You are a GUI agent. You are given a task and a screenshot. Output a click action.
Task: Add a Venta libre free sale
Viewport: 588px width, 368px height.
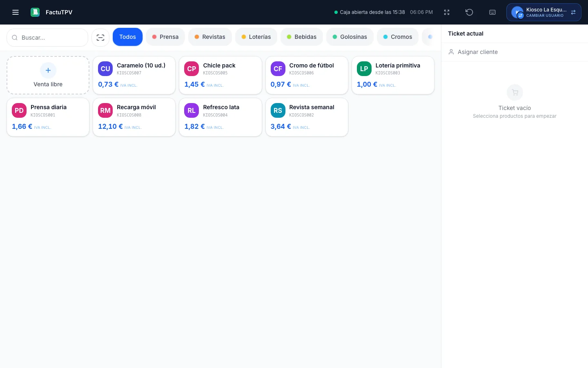(x=48, y=75)
